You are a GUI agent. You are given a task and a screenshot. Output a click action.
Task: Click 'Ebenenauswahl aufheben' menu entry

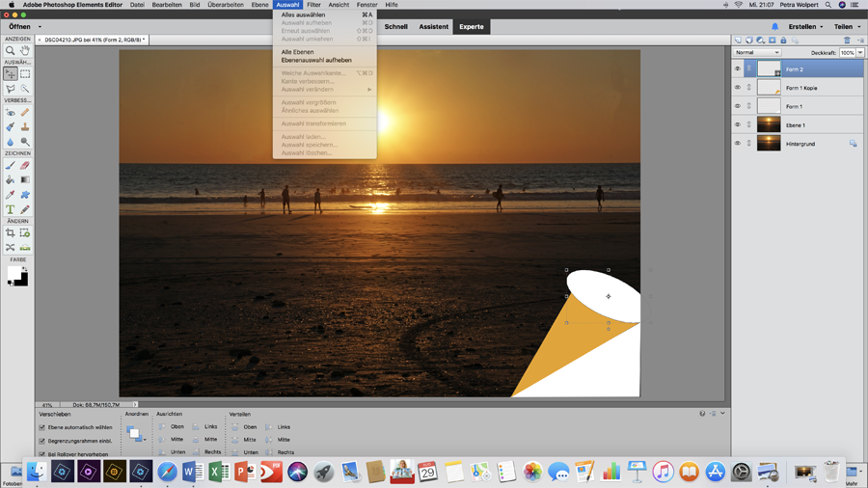click(x=316, y=60)
